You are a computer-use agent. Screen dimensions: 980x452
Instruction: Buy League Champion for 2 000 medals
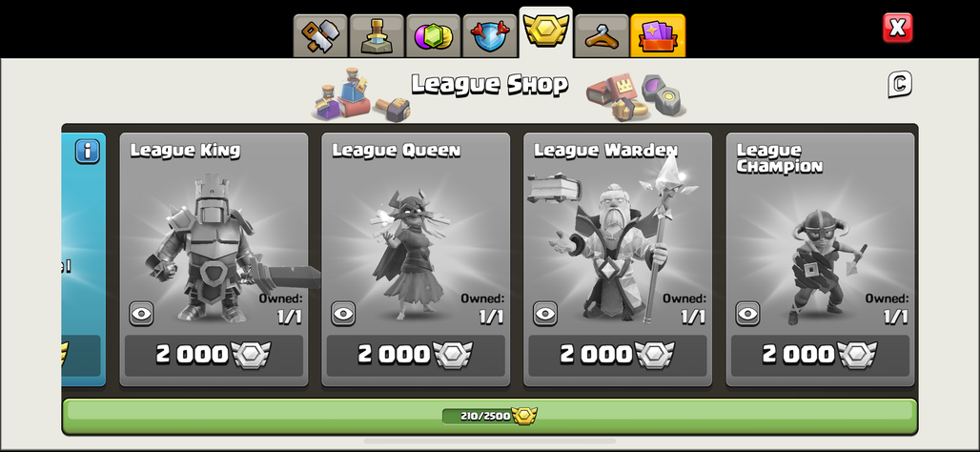click(820, 355)
